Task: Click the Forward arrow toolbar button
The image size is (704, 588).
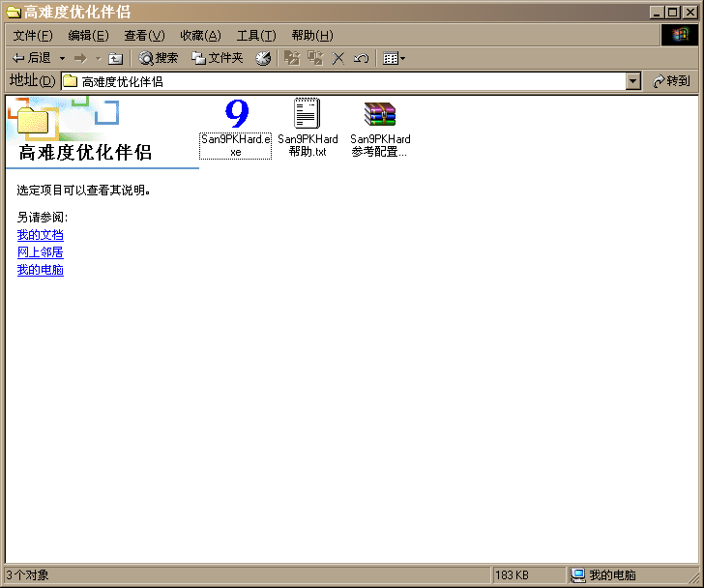Action: coord(80,58)
